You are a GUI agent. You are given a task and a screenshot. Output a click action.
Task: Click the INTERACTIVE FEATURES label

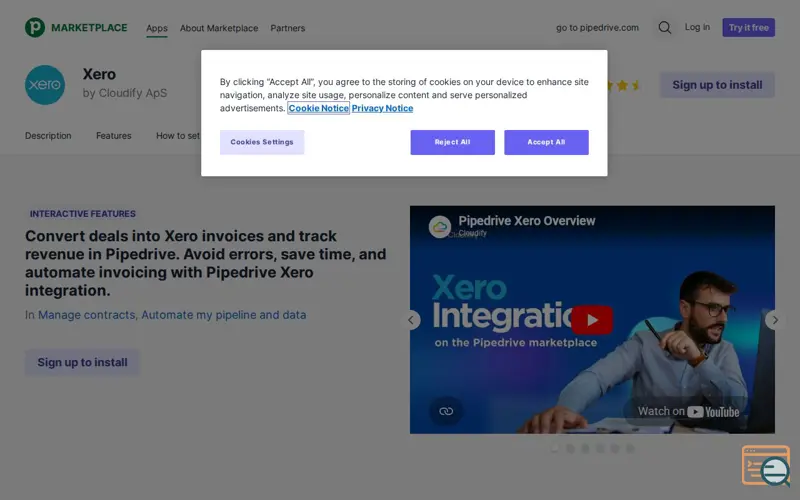click(83, 214)
